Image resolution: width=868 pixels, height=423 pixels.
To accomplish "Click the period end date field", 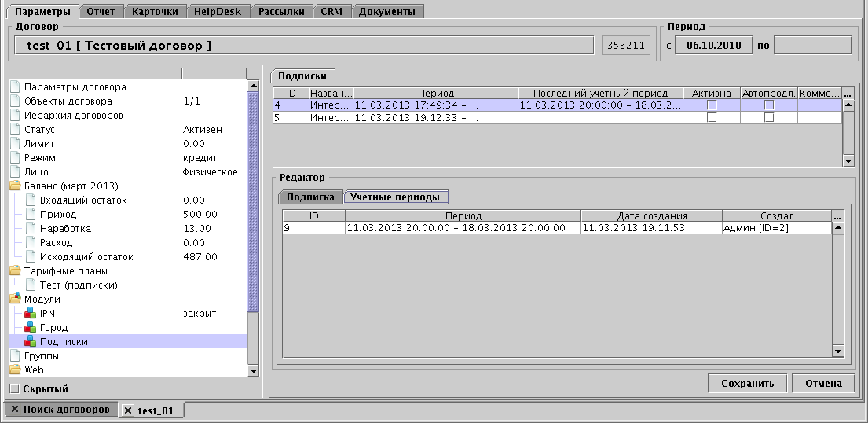I will click(811, 46).
